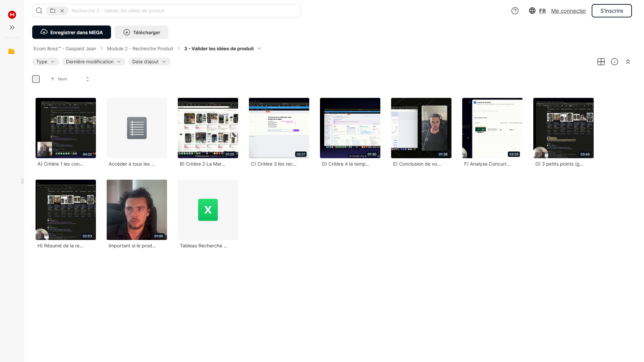Navigate to Ecom Boss - Gaspard Jean breadcrumb

65,49
